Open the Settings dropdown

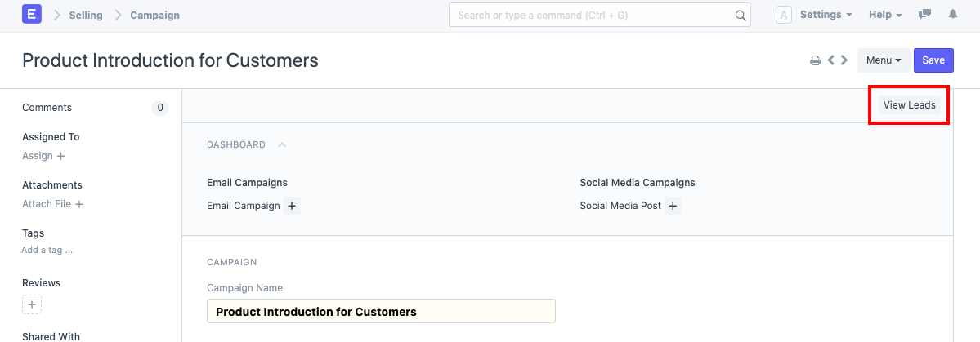(x=826, y=15)
